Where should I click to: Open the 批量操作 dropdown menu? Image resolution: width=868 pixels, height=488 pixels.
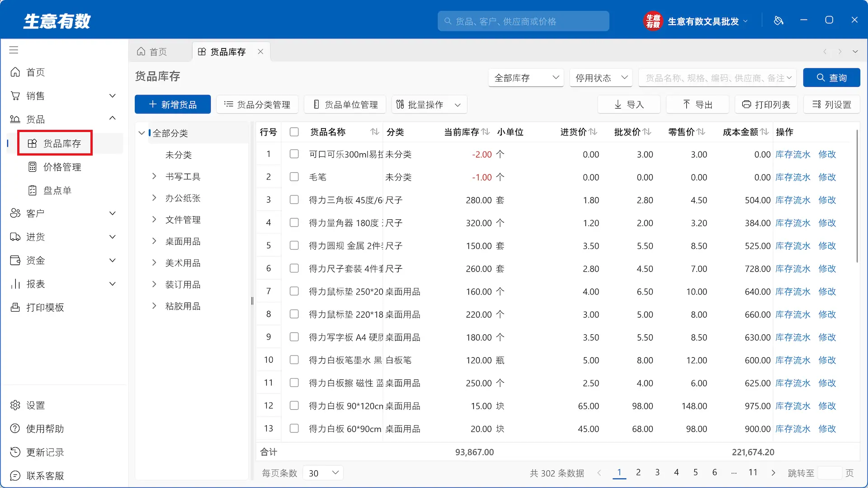[x=429, y=105]
